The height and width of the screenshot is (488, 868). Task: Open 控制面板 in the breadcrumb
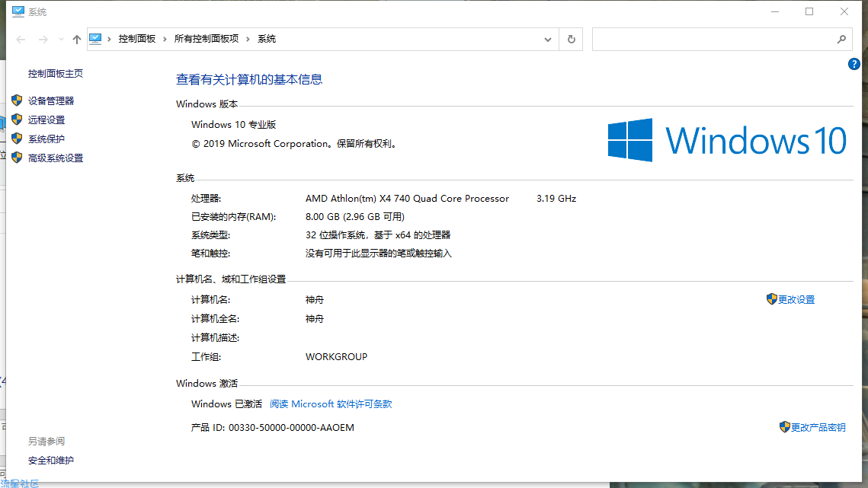pyautogui.click(x=136, y=39)
